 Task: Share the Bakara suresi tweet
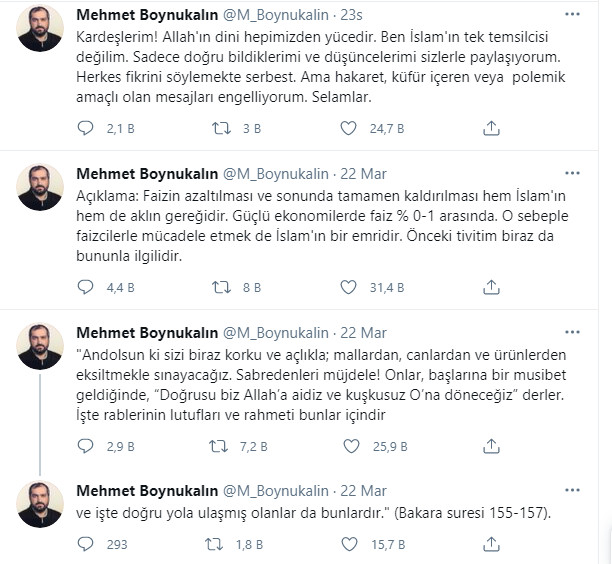tap(491, 544)
